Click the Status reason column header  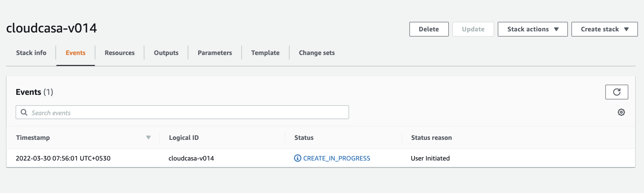point(431,138)
